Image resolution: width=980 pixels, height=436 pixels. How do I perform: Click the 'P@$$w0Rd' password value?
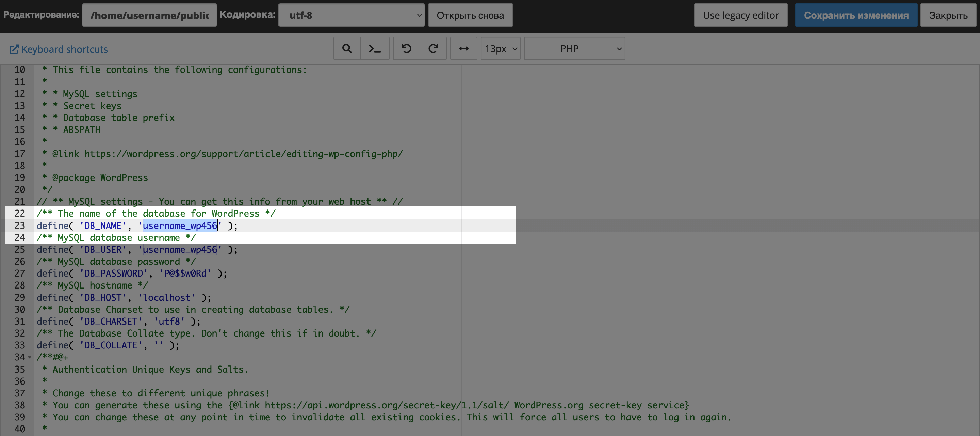185,274
